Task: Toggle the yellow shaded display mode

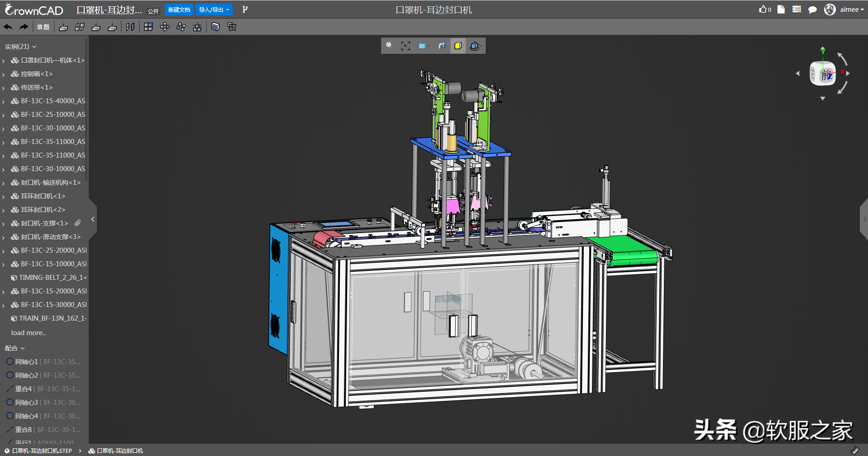Action: pos(458,46)
